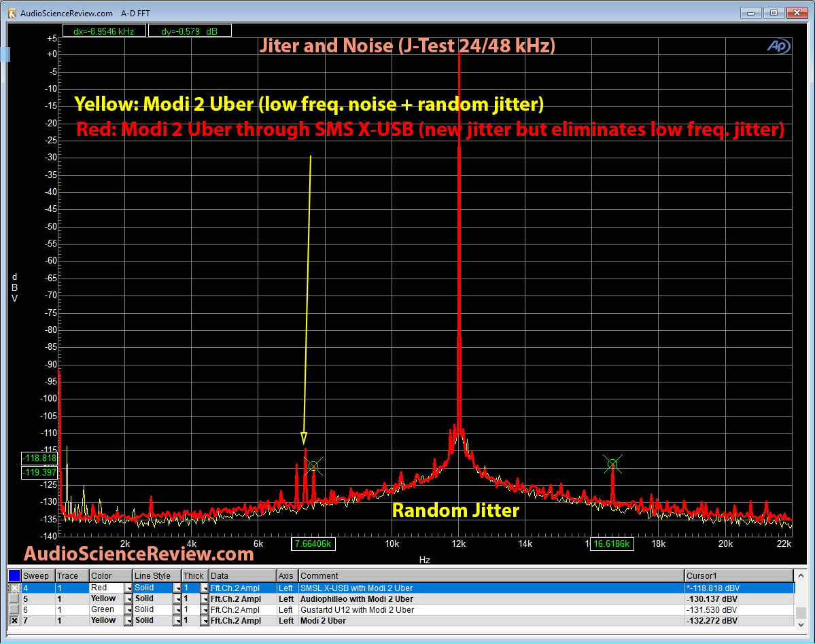The width and height of the screenshot is (815, 644).
Task: Open the Thick dropdown for sweep 5
Action: (205, 598)
